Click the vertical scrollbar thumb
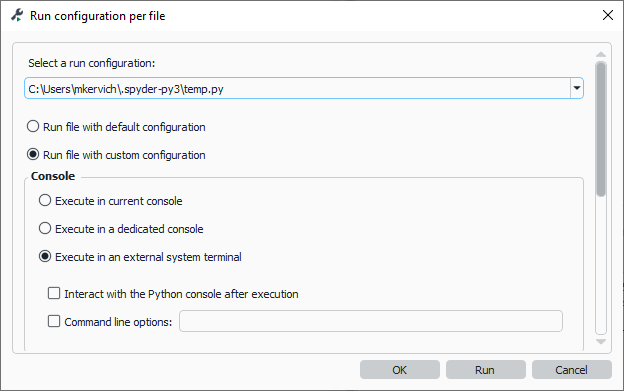The image size is (624, 391). coord(601,129)
